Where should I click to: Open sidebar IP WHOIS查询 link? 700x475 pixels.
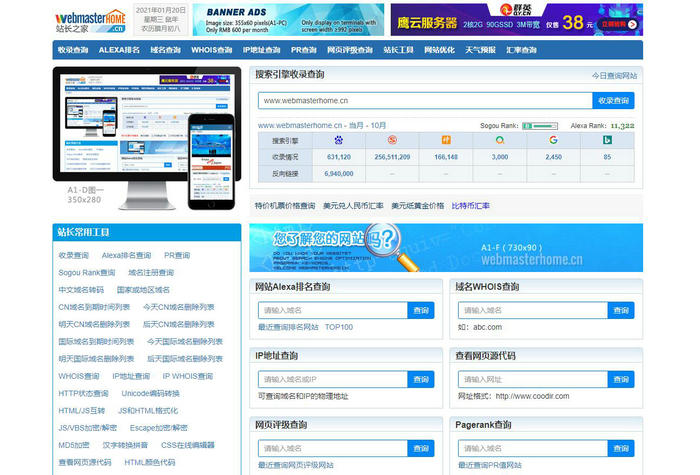point(188,376)
